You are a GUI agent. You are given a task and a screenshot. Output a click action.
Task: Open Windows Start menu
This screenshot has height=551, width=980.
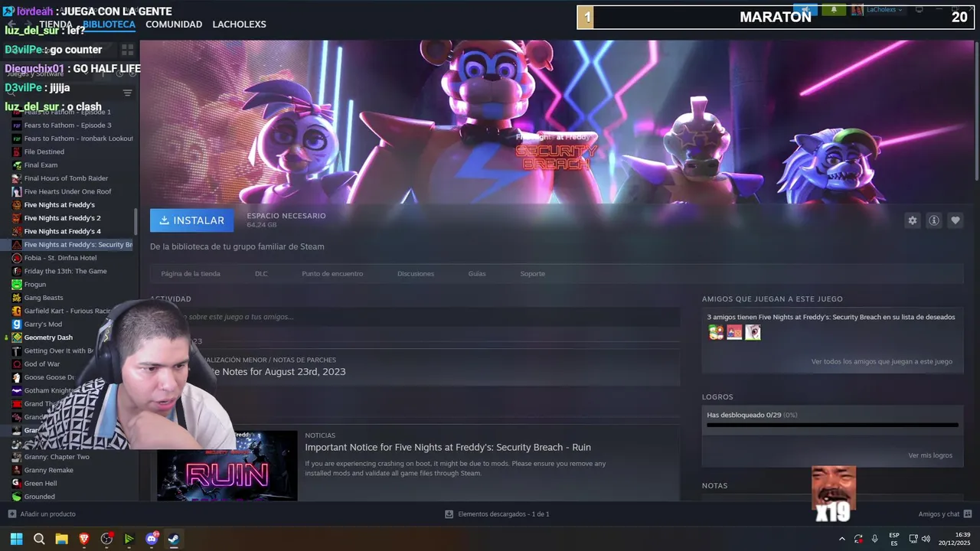pyautogui.click(x=16, y=539)
